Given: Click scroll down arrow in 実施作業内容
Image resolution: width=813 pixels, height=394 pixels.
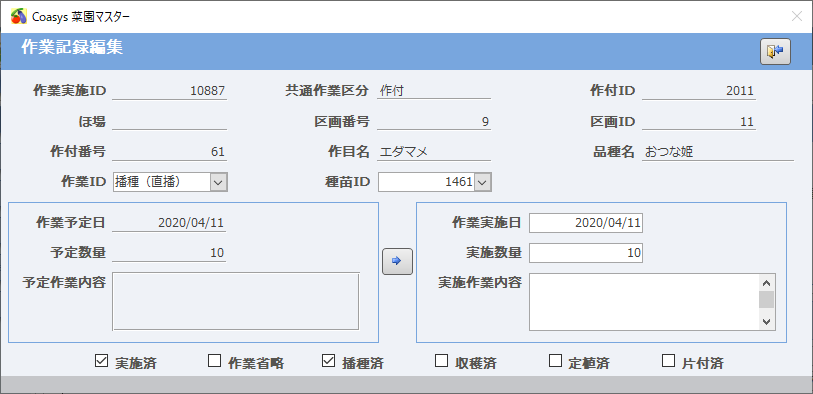Looking at the screenshot, I should 767,321.
